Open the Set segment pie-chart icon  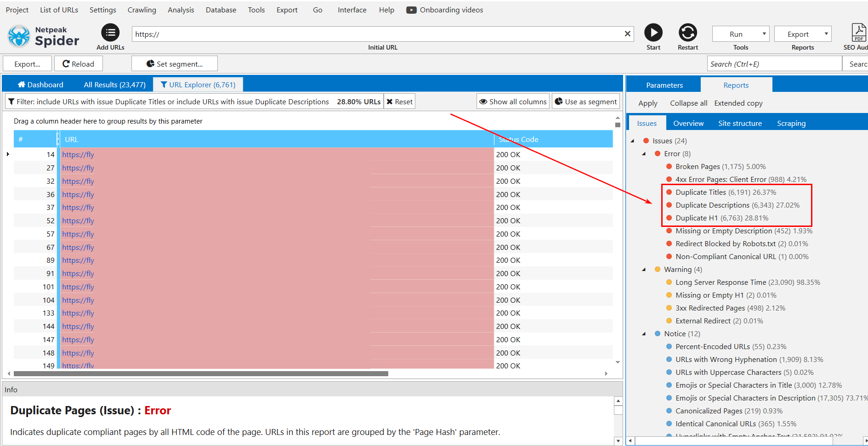pos(150,63)
